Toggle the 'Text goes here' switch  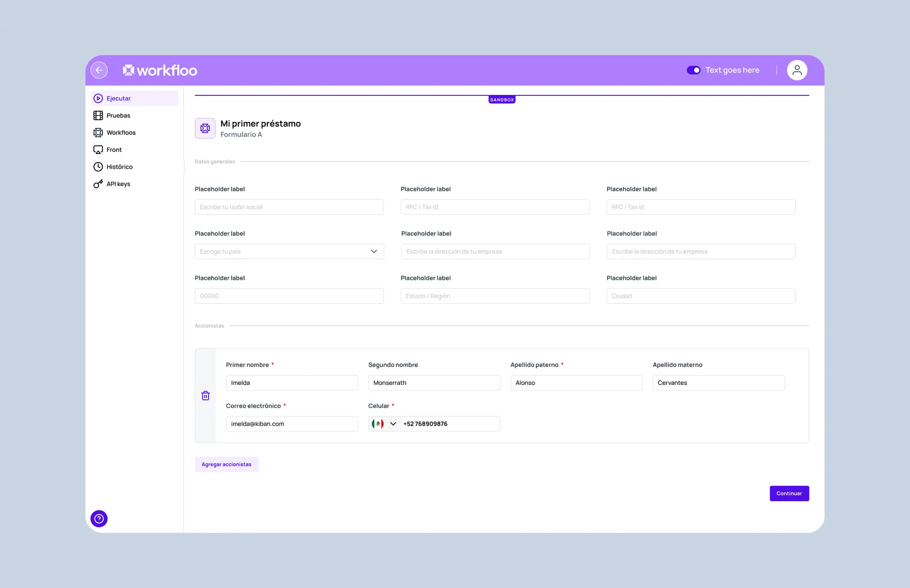[693, 70]
